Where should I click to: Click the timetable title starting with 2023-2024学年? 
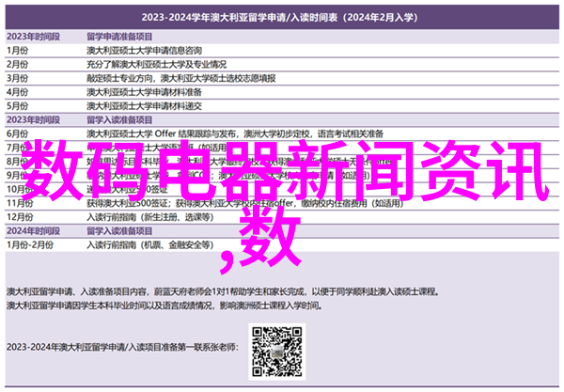(x=281, y=15)
